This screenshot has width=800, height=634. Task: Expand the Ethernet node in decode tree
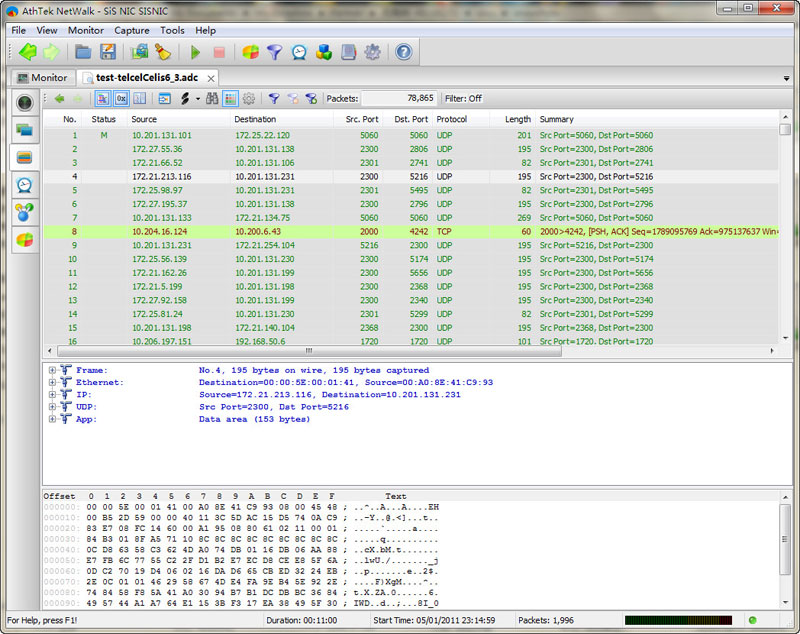pos(51,382)
